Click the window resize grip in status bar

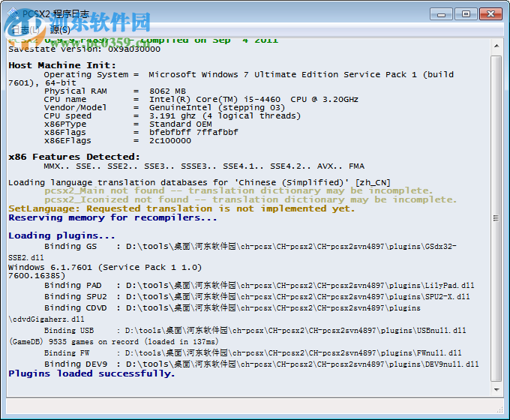pos(500,410)
